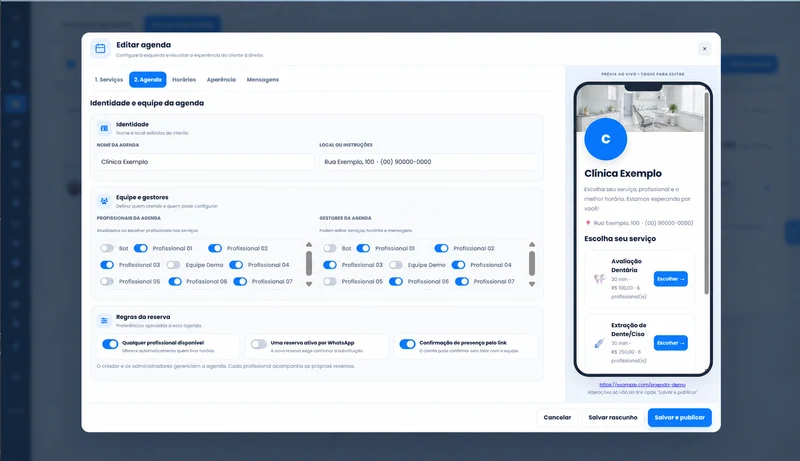800x461 pixels.
Task: Click the tooth icon for Avaliação Dentária
Action: pyautogui.click(x=599, y=278)
